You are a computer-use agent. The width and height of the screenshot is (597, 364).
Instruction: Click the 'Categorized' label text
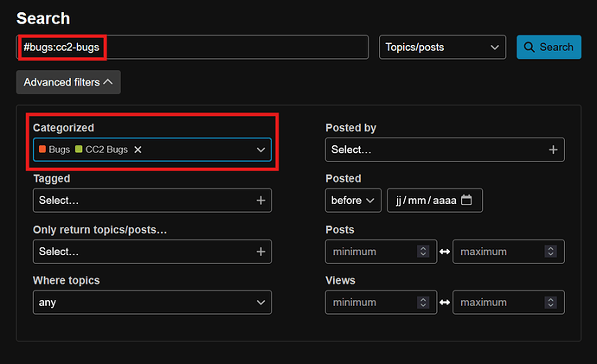tap(63, 128)
